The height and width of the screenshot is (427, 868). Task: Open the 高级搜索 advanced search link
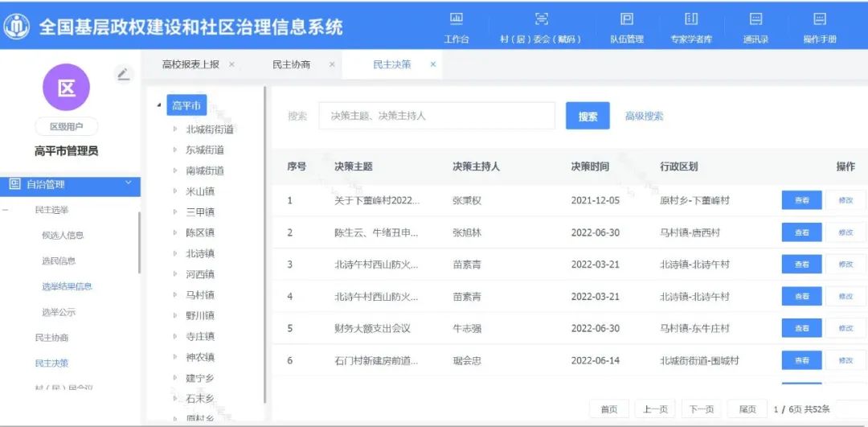[644, 116]
